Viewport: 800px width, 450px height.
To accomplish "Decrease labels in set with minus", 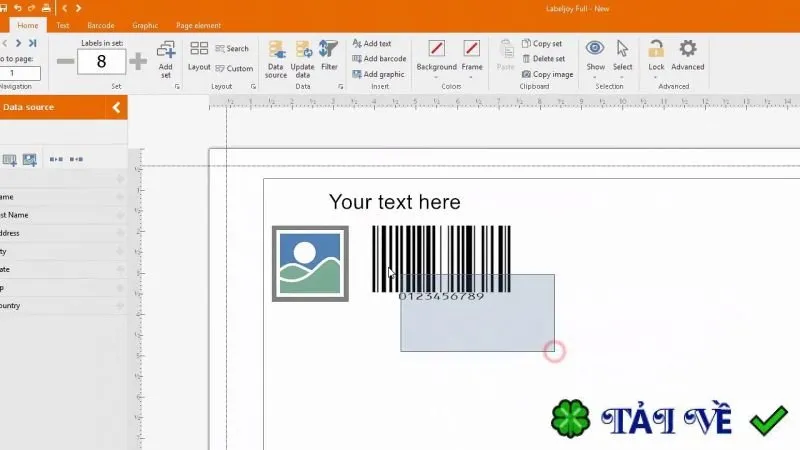I will click(65, 62).
